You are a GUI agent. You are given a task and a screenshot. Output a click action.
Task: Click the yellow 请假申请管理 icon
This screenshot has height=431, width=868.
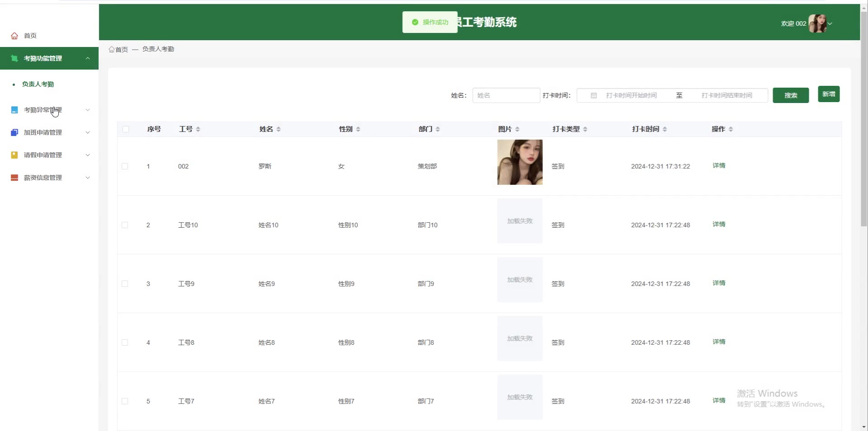[x=14, y=155]
